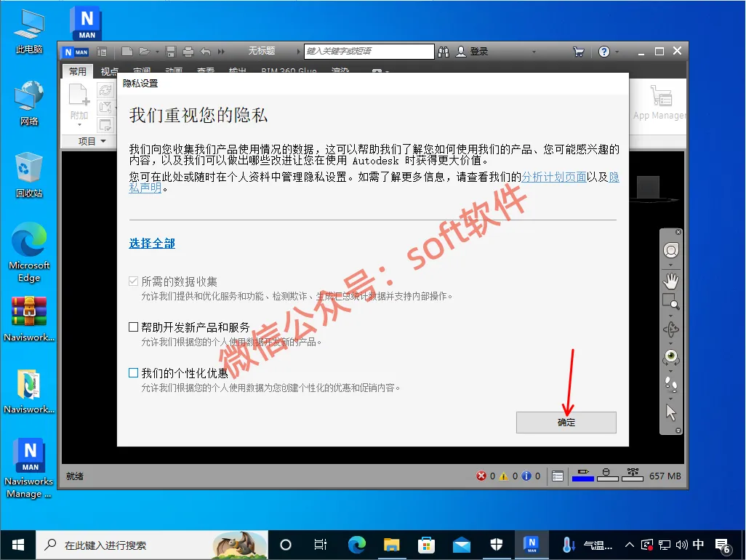Screen dimensions: 746x560
Task: Choose the Select arrow tool in navigation bar
Action: tap(671, 412)
